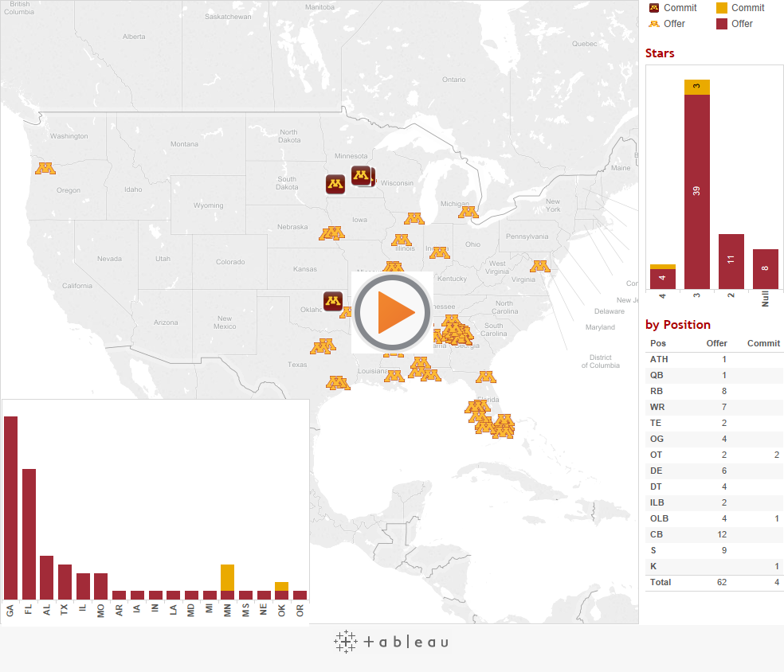Select the yellow MN commit bar segment

pos(227,576)
